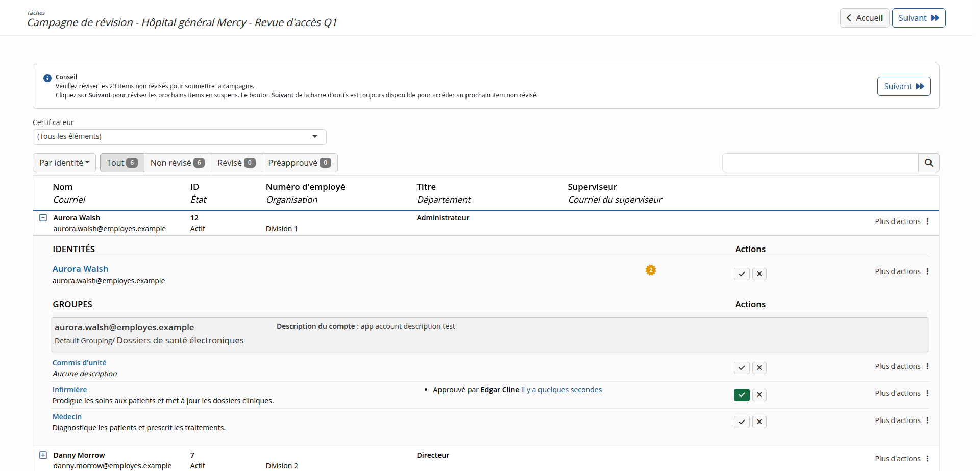The width and height of the screenshot is (980, 471).
Task: Open three-dot menu for Commis d'unité
Action: pos(927,366)
